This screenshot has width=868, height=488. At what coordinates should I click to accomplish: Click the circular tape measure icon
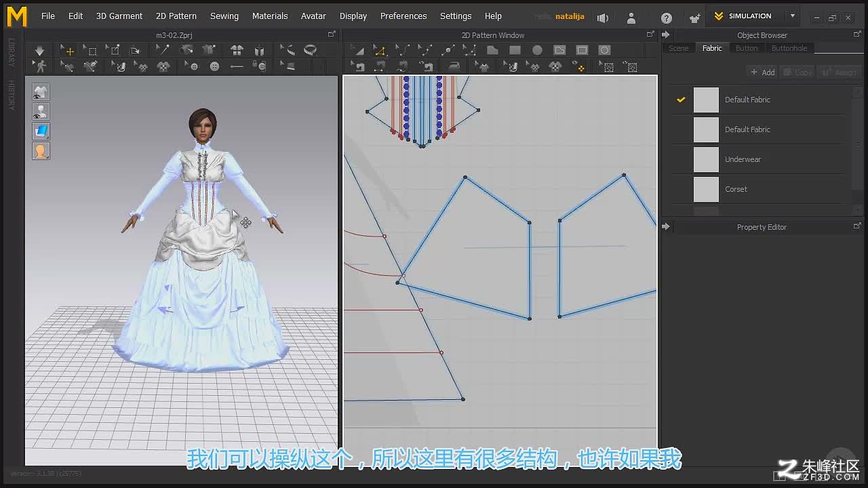[x=310, y=50]
